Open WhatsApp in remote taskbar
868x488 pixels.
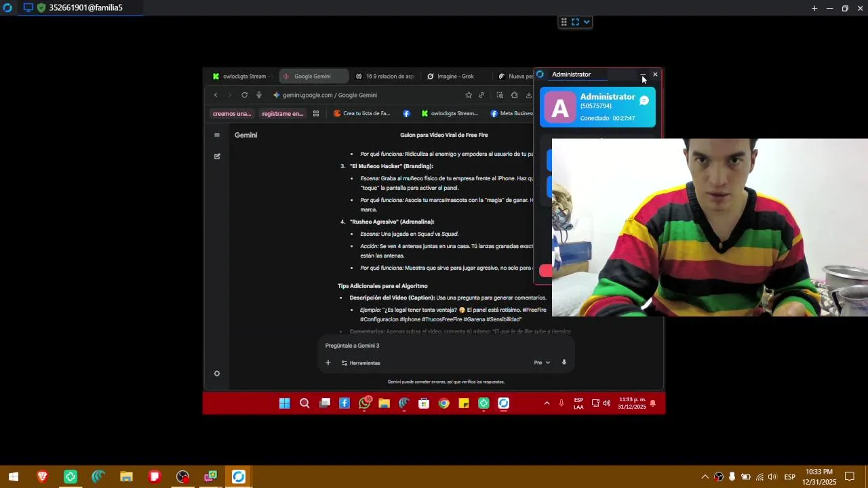click(x=365, y=403)
